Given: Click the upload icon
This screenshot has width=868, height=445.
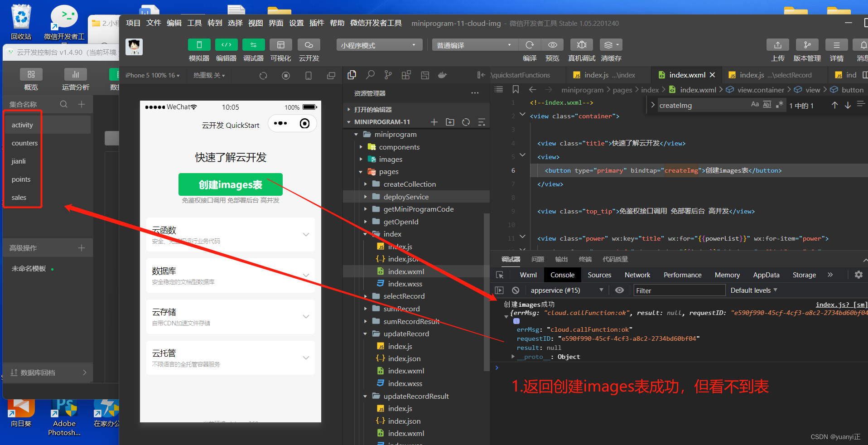Looking at the screenshot, I should tap(778, 44).
